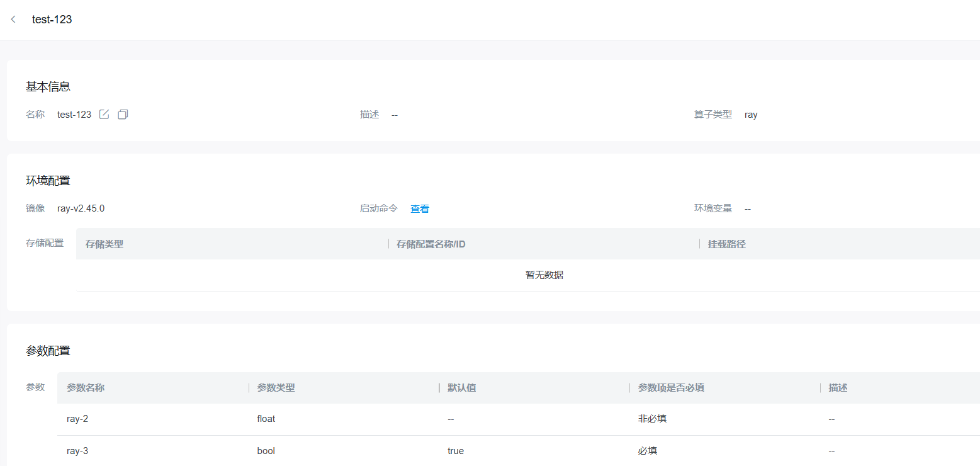Click the float type cell for ray-2
980x466 pixels.
pos(266,419)
